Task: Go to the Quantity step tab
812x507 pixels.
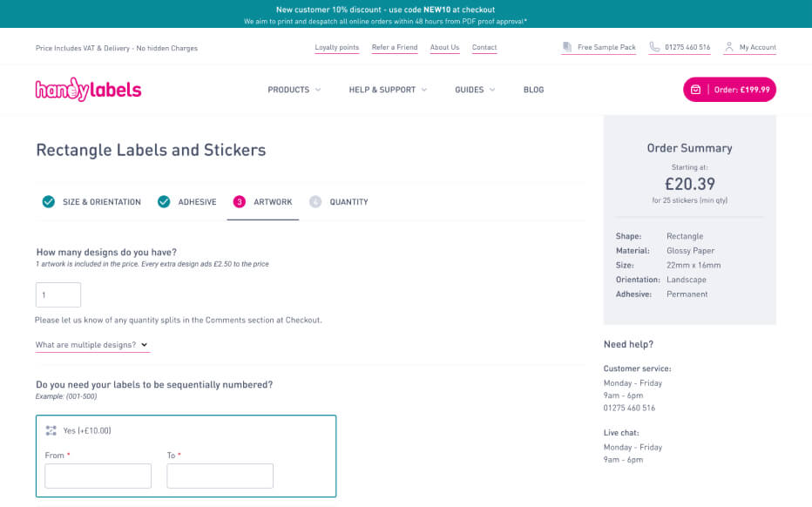Action: coord(339,202)
